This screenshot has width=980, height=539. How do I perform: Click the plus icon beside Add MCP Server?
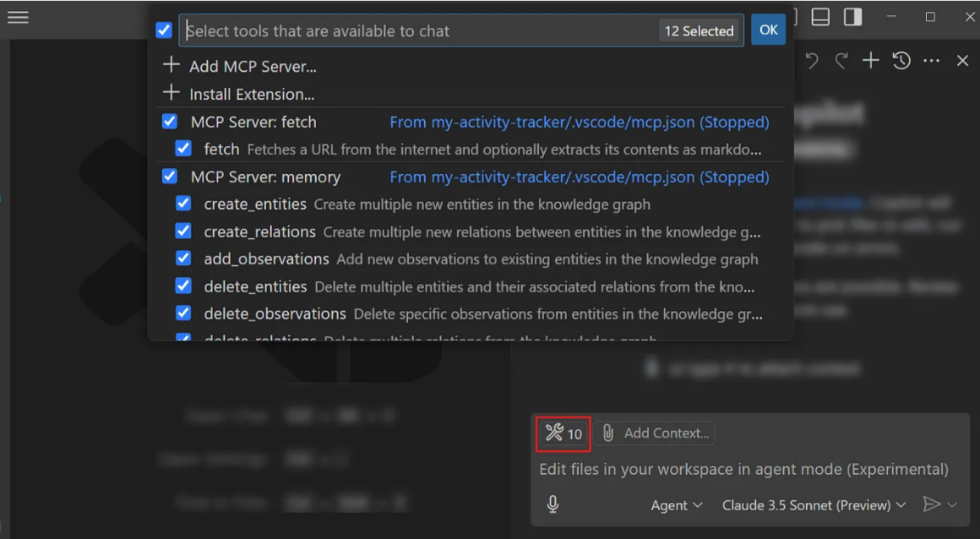[171, 65]
